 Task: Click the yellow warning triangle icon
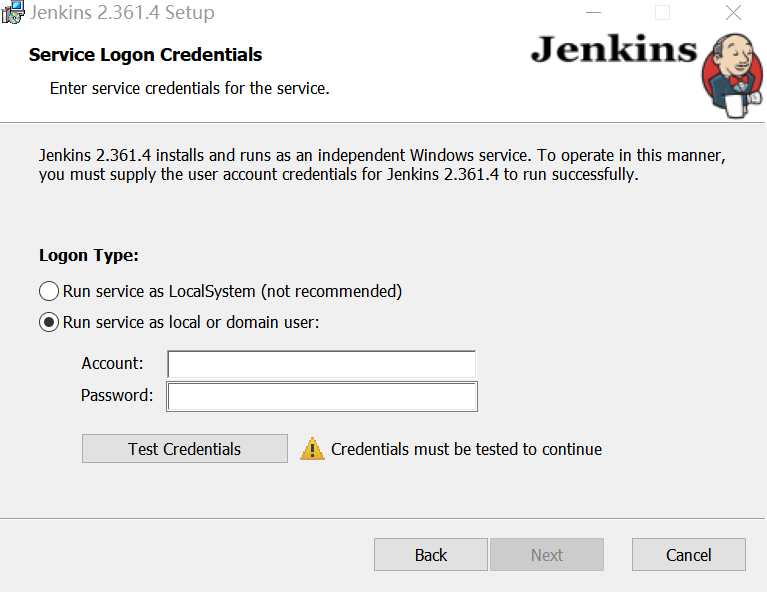(313, 449)
